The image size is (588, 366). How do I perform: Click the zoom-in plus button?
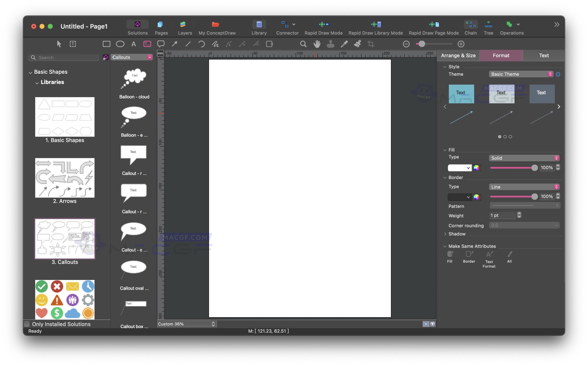point(461,44)
